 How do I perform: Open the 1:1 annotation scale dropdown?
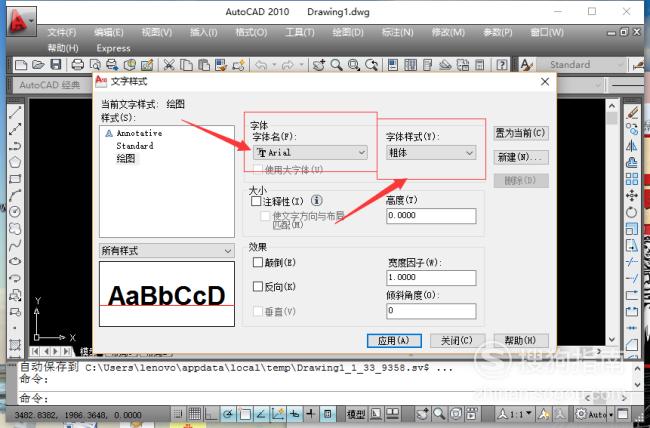pos(515,414)
